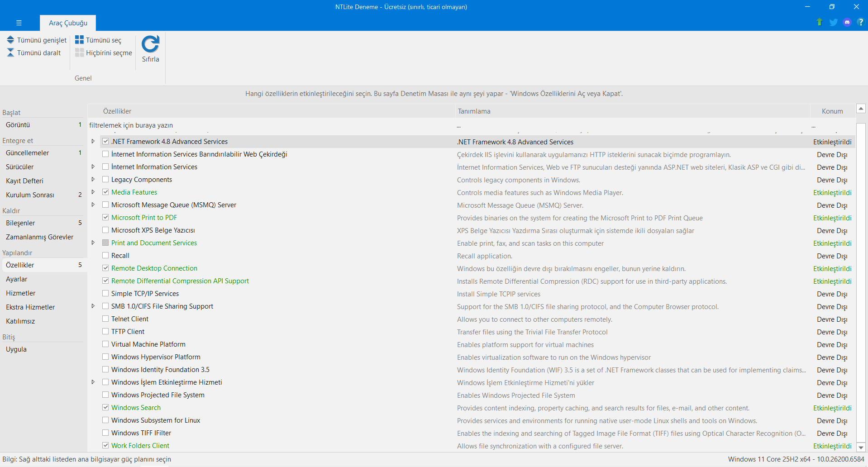Sort by Özellikler column header
This screenshot has width=868, height=467.
coord(271,111)
